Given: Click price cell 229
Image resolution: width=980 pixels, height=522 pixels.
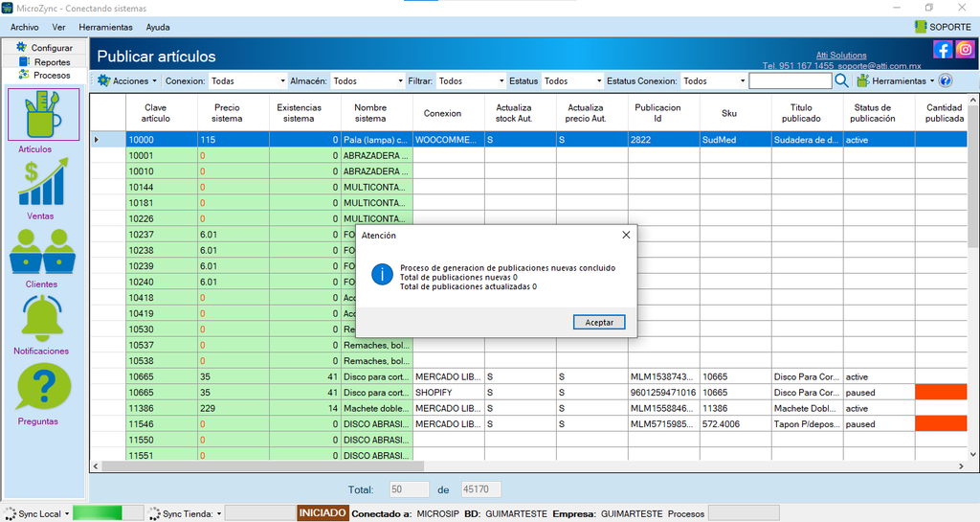Looking at the screenshot, I should click(234, 408).
